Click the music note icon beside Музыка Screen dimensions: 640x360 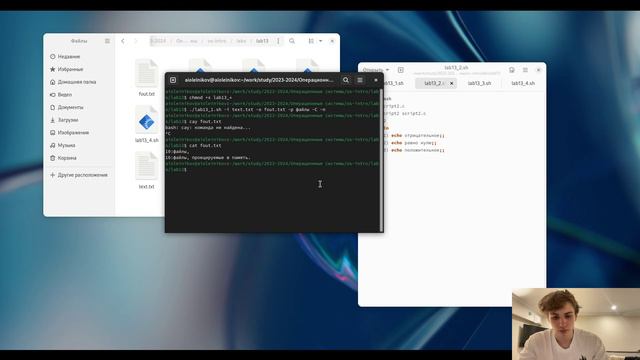[x=53, y=145]
